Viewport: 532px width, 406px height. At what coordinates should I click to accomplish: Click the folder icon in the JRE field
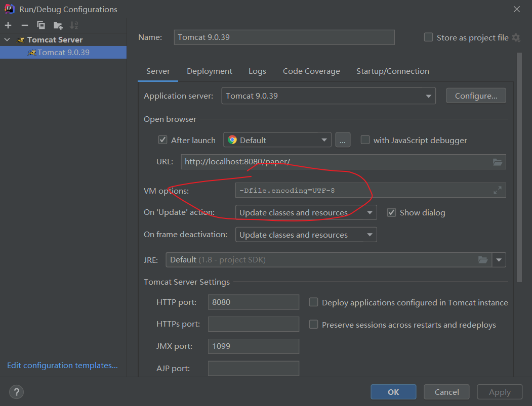pyautogui.click(x=483, y=260)
